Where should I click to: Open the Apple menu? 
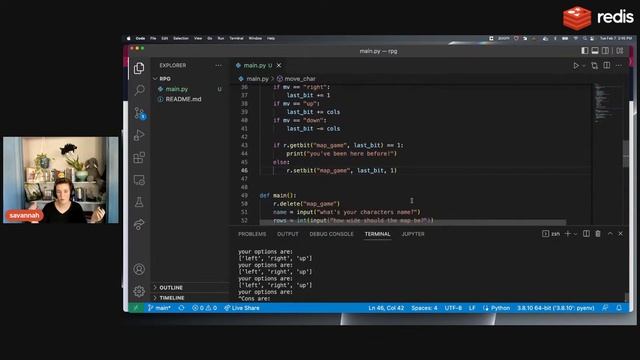(129, 38)
